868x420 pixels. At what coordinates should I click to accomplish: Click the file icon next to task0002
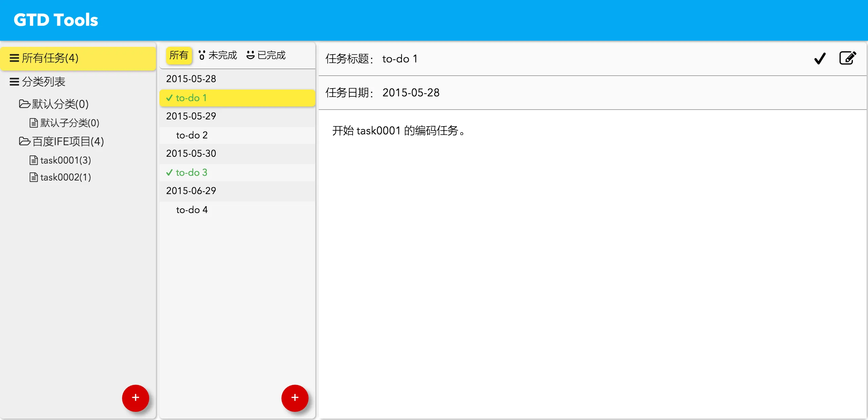click(x=34, y=177)
